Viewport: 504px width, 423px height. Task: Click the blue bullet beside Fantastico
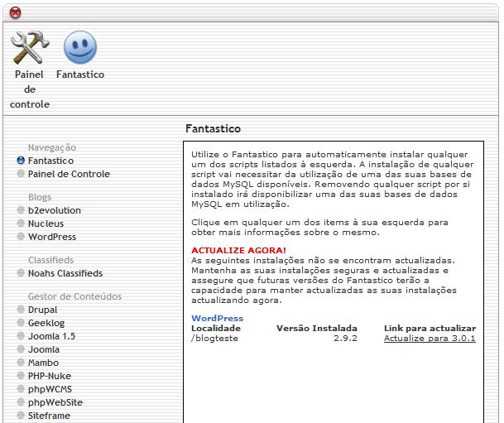pos(21,160)
